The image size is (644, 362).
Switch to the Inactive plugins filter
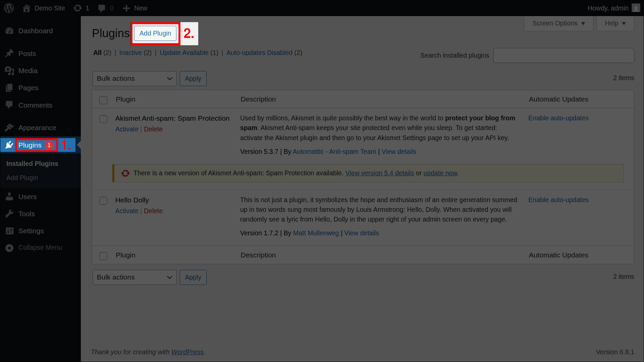tap(130, 53)
